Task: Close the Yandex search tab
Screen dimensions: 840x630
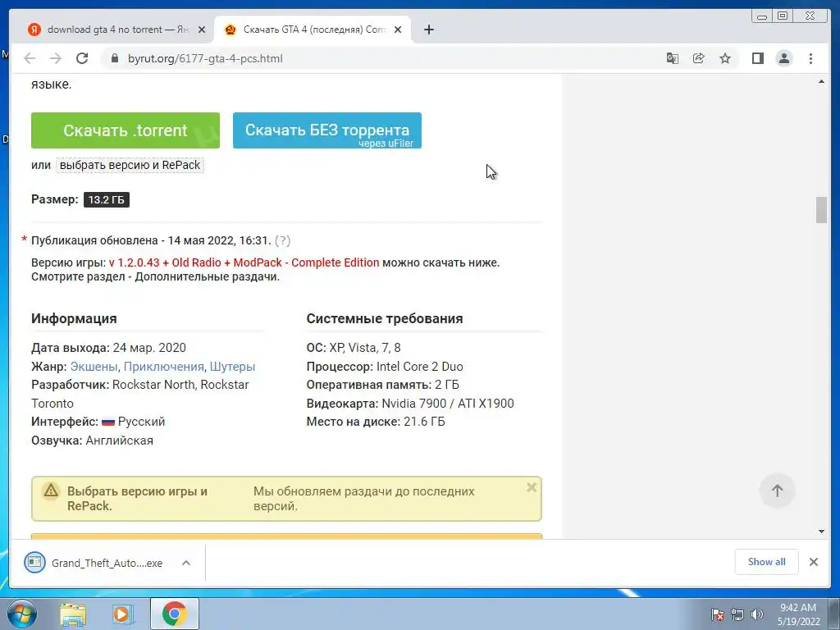Action: click(x=202, y=30)
